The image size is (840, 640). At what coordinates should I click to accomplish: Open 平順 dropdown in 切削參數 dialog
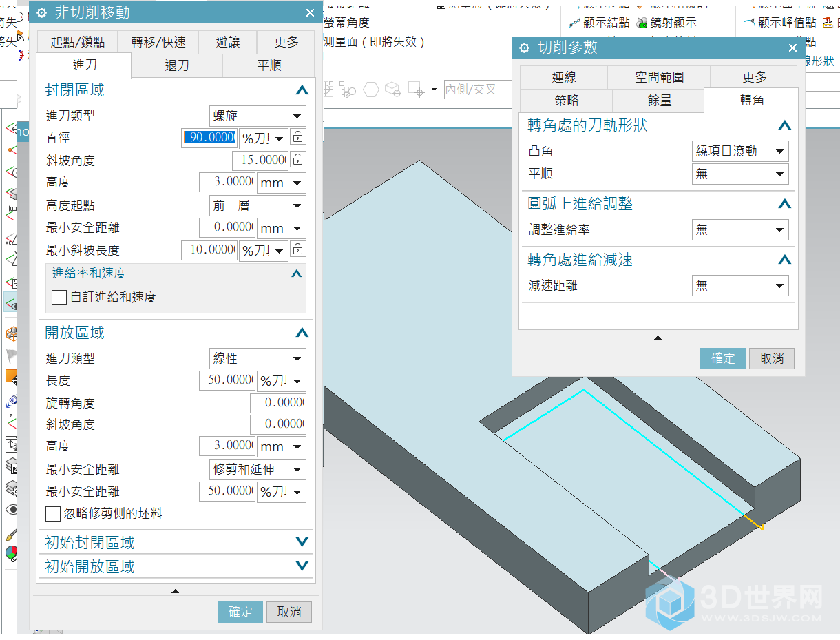pyautogui.click(x=740, y=174)
